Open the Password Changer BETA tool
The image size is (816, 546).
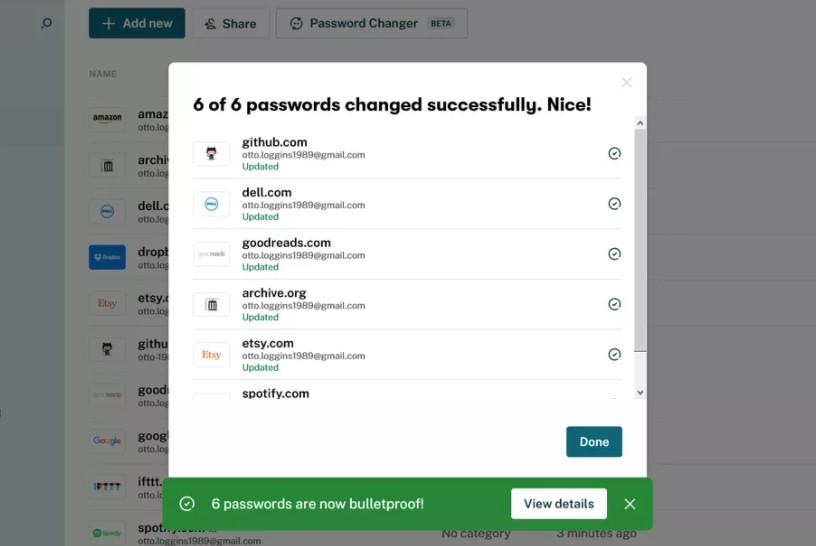[372, 23]
